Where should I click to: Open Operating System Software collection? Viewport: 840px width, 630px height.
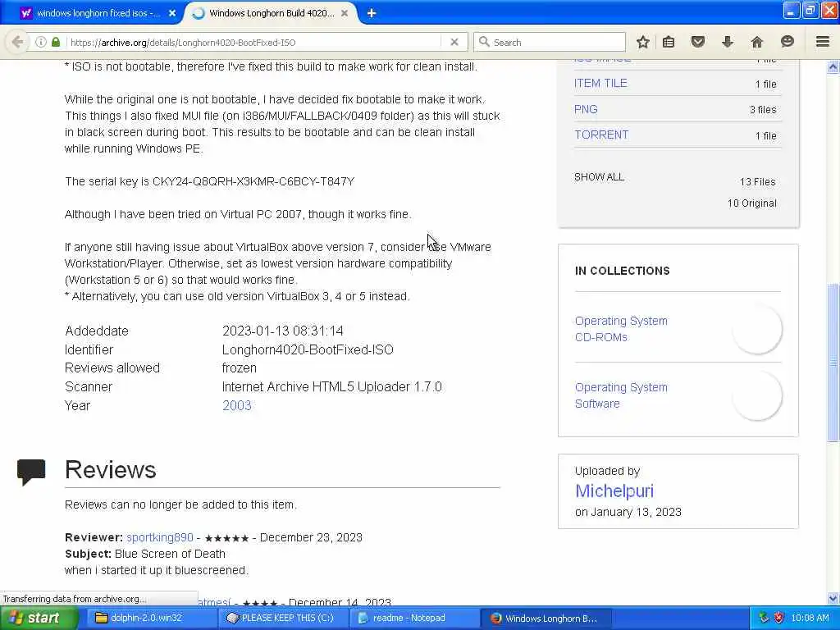coord(621,395)
